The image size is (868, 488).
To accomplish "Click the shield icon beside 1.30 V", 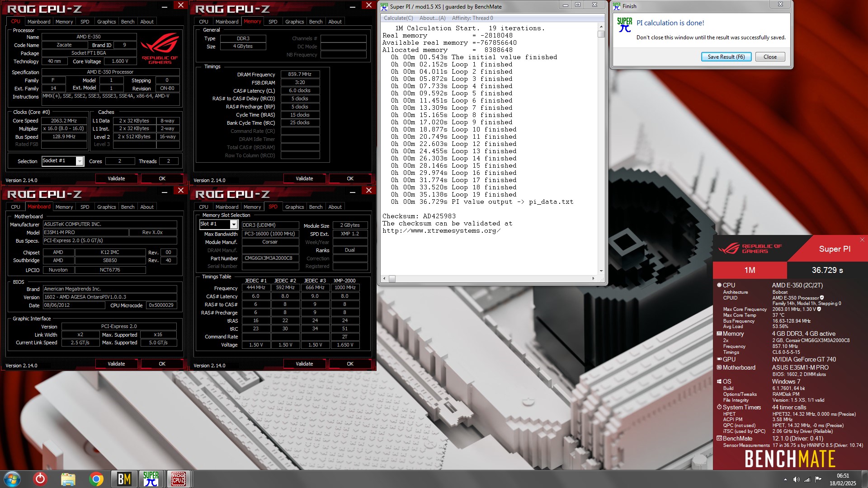I will (819, 309).
